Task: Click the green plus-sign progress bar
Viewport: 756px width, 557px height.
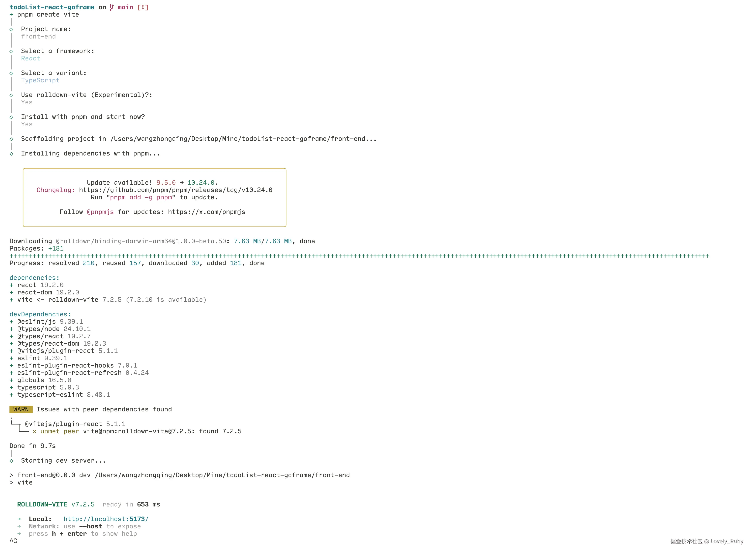Action: pyautogui.click(x=359, y=255)
